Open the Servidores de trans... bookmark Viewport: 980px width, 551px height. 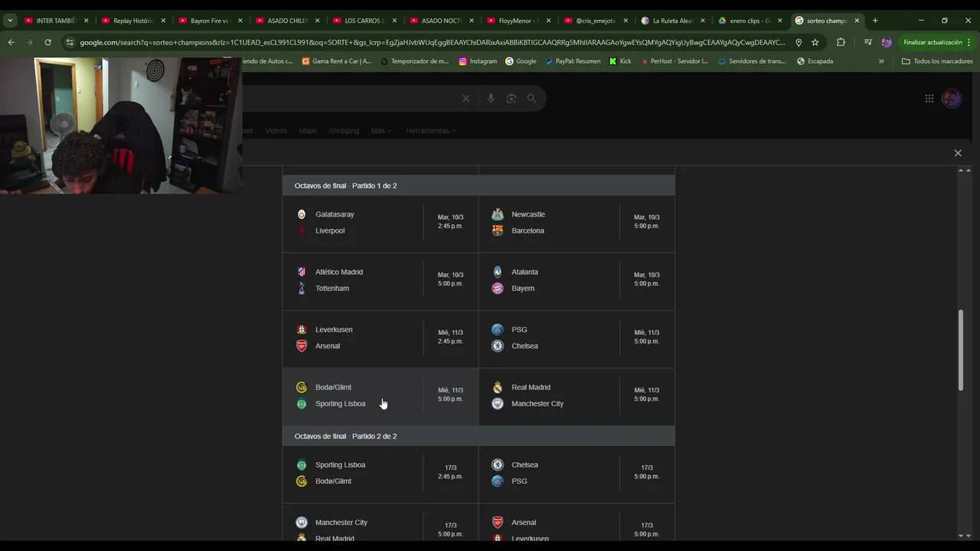coord(752,61)
